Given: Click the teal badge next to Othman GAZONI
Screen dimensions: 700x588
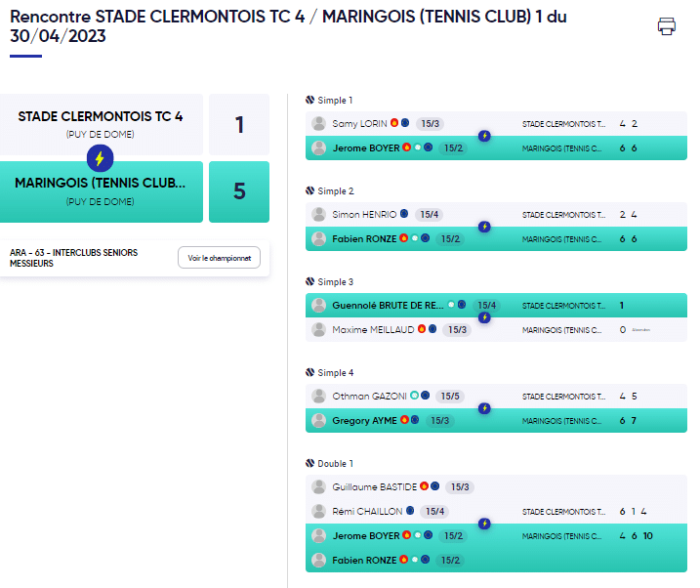Looking at the screenshot, I should click(x=414, y=396).
